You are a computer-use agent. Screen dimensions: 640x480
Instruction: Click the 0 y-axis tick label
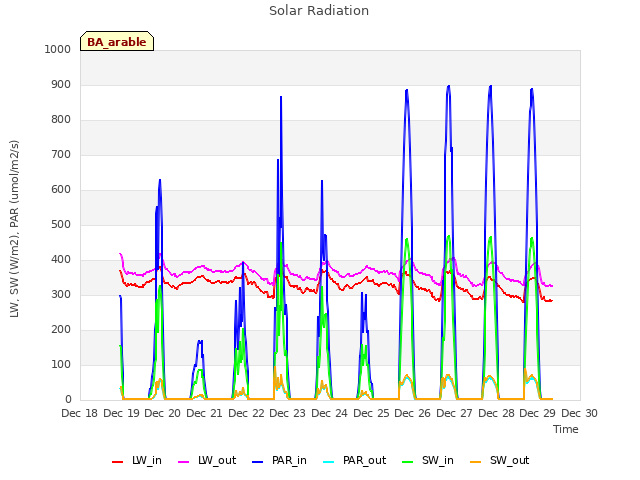(68, 400)
